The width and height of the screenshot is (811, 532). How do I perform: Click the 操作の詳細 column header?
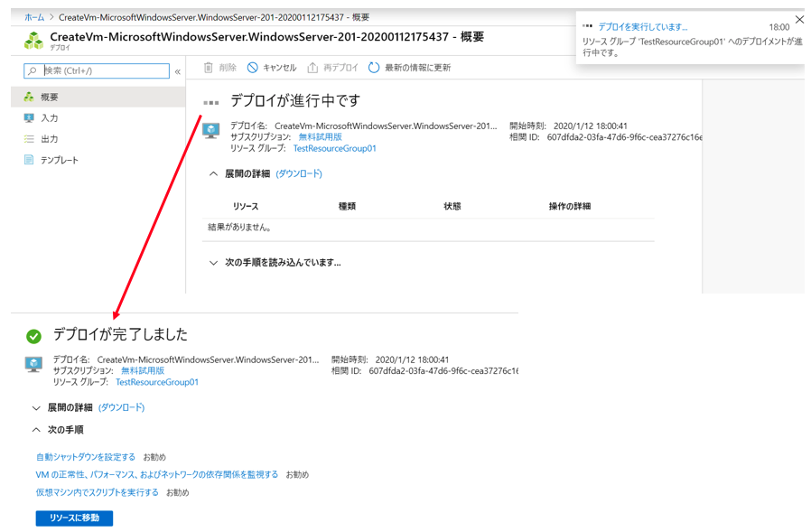570,206
